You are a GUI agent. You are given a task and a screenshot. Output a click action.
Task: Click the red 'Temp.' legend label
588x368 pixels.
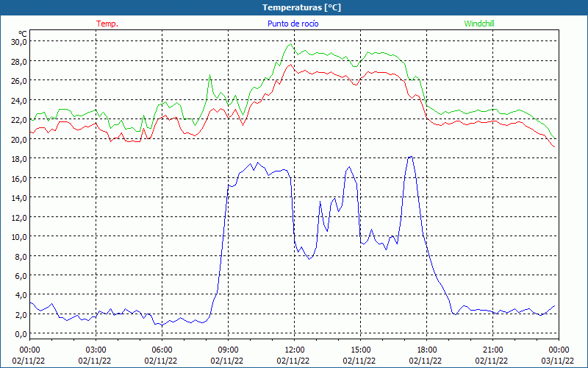(107, 24)
